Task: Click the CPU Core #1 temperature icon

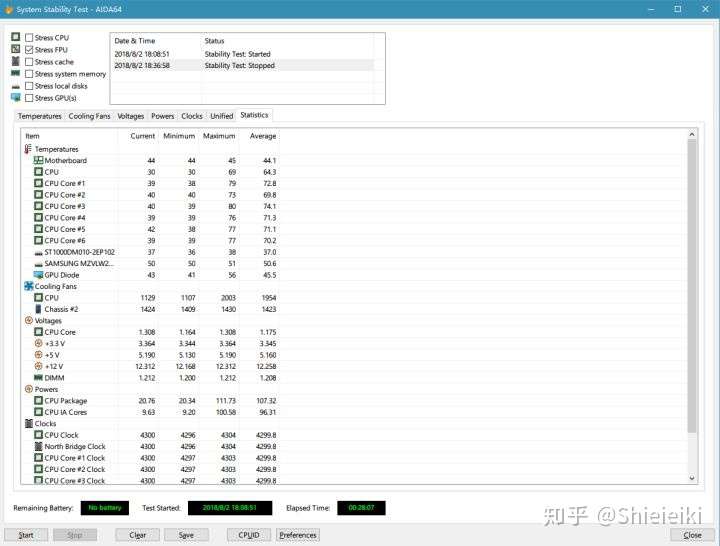Action: point(39,183)
